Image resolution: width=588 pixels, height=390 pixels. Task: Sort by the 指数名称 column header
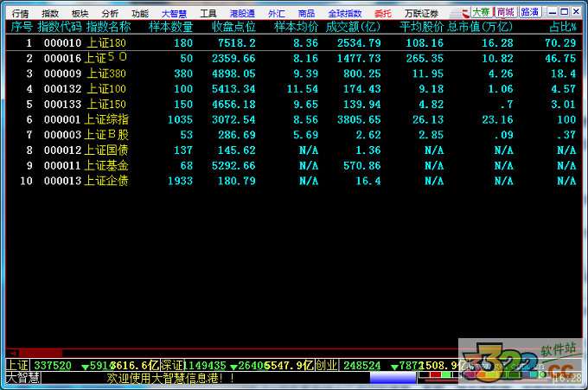click(x=108, y=27)
